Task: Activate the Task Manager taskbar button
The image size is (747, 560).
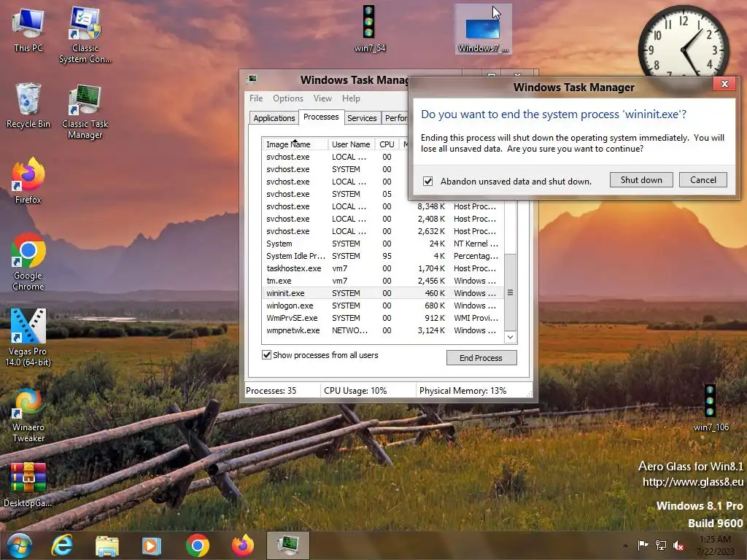Action: pos(287,545)
